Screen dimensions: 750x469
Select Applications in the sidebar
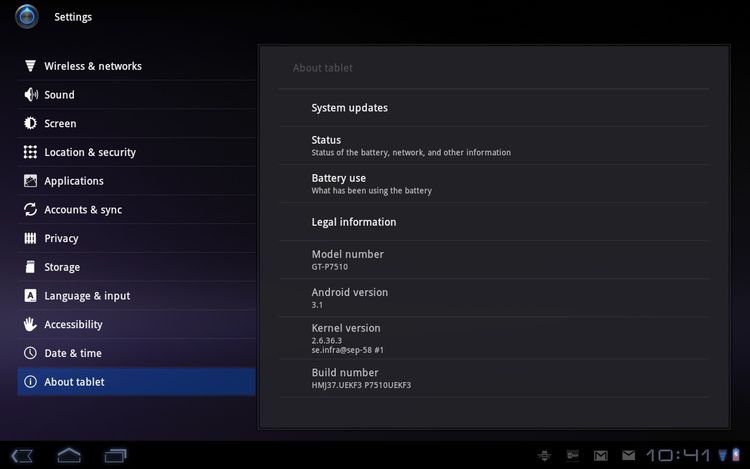tap(74, 181)
